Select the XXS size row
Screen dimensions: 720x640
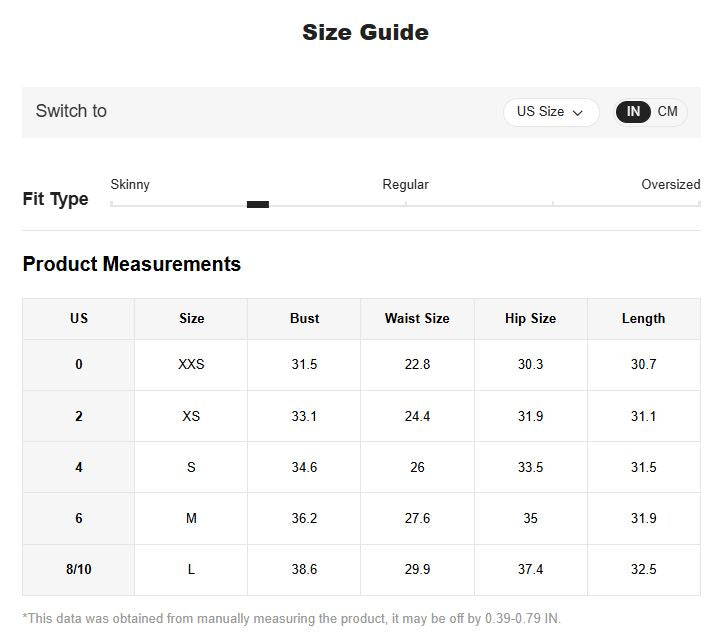pyautogui.click(x=191, y=364)
